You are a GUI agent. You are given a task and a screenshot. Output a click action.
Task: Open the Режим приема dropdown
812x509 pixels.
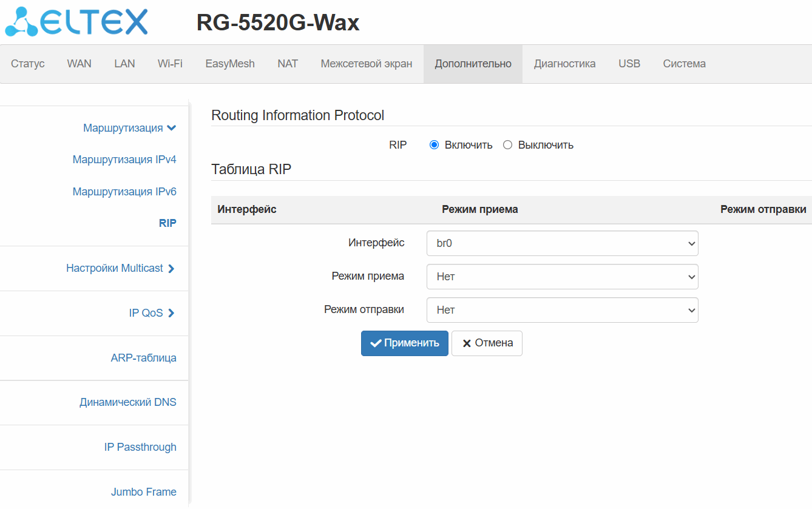tap(562, 277)
